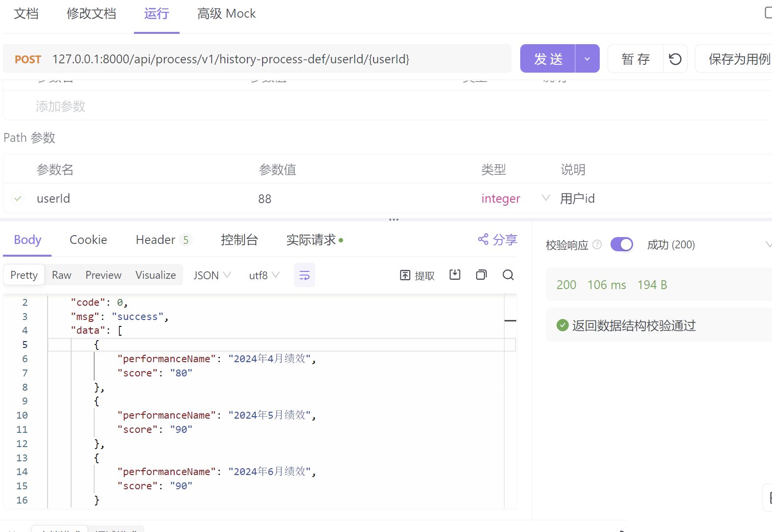Click the panel resize handle dots
Image resolution: width=772 pixels, height=532 pixels.
(394, 219)
